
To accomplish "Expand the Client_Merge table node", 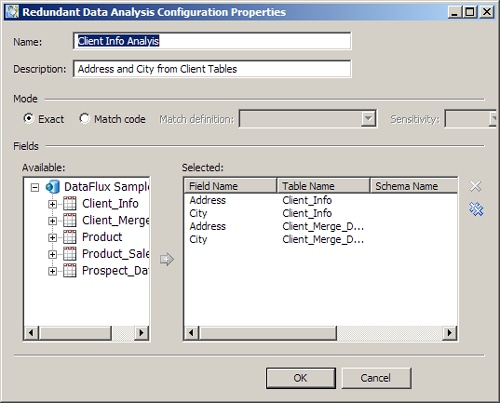I will (52, 221).
